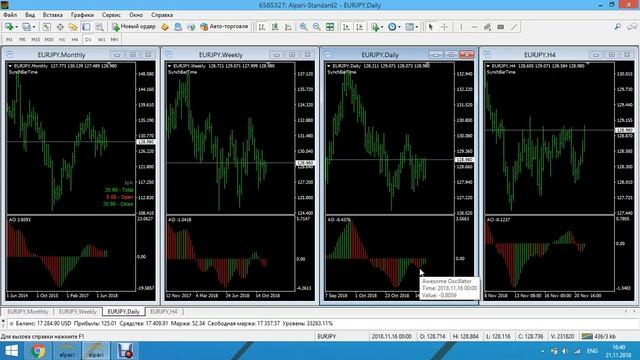The height and width of the screenshot is (360, 640).
Task: Switch to candlestick chart mode
Action: pyautogui.click(x=275, y=27)
